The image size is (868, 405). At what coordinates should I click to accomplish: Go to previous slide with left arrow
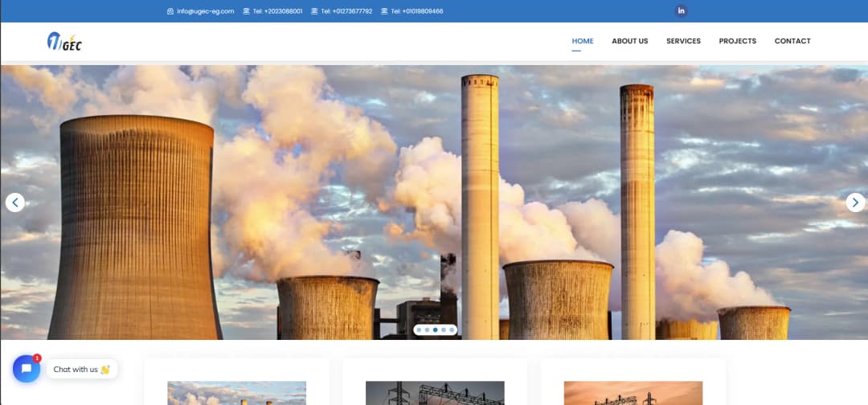tap(15, 202)
